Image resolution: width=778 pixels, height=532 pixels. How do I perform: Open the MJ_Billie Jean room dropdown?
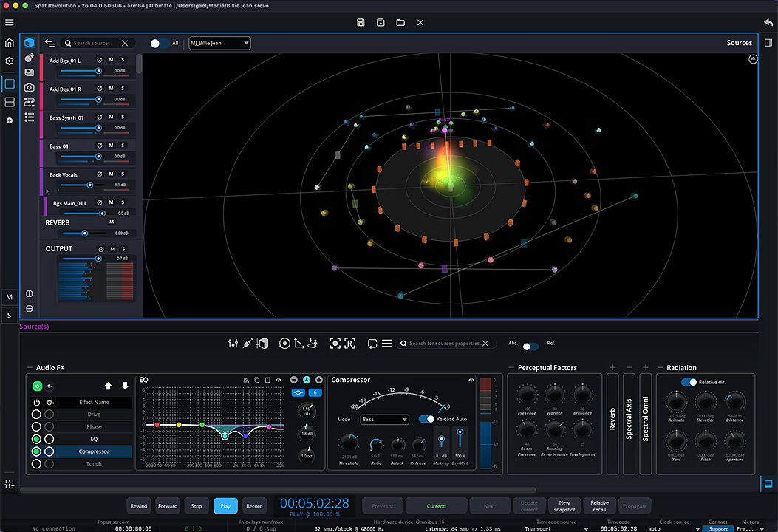point(219,44)
